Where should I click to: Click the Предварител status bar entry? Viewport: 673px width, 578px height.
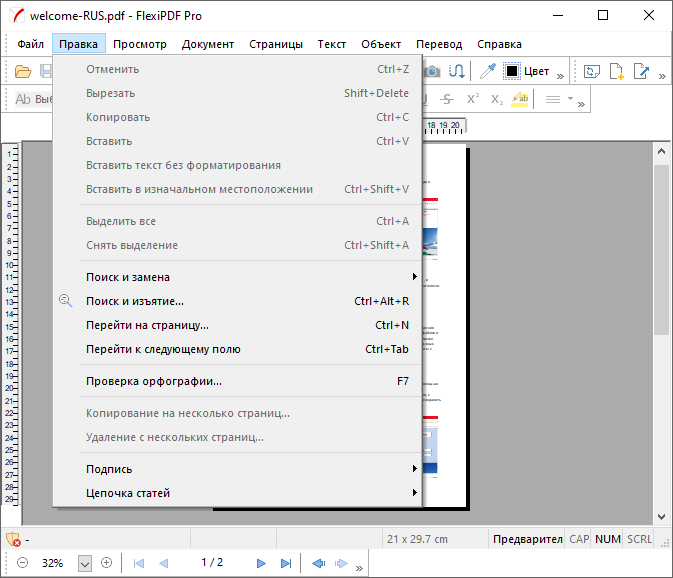(527, 539)
